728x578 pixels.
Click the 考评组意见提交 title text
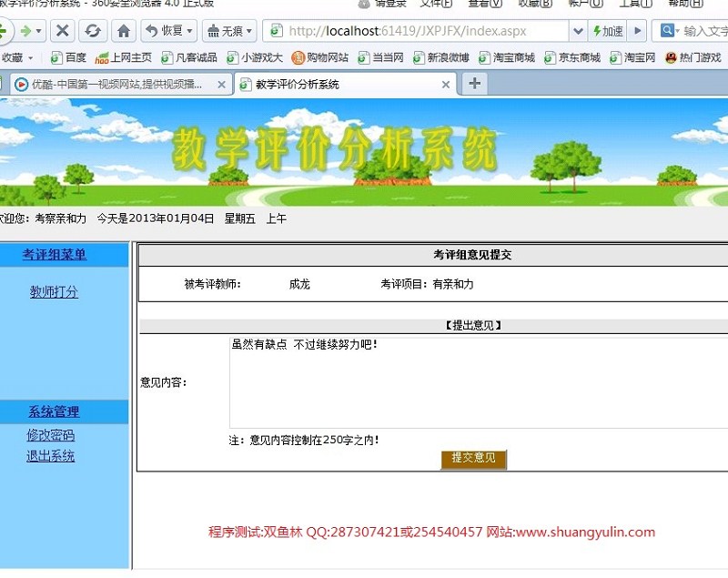pyautogui.click(x=472, y=255)
